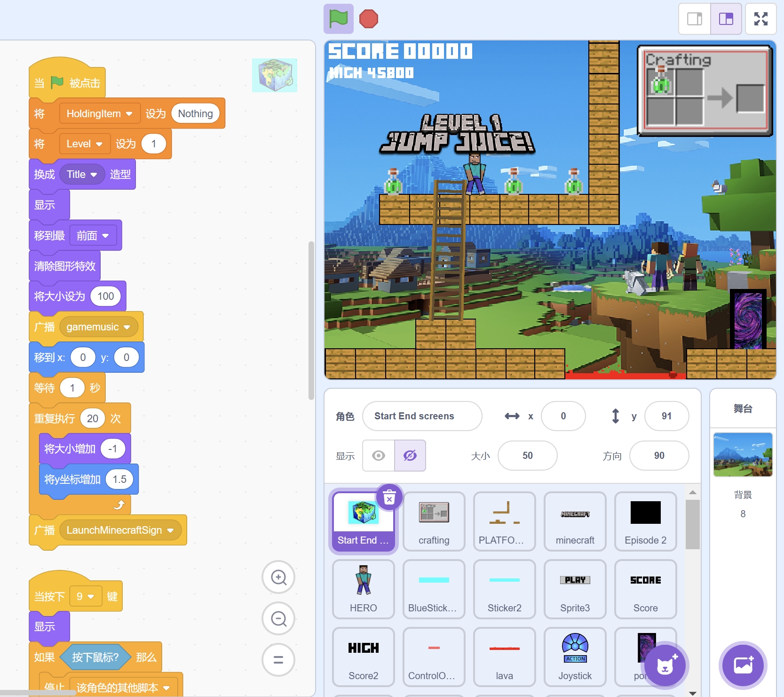Expand the gamemusic broadcast dropdown
The width and height of the screenshot is (784, 697).
(127, 327)
